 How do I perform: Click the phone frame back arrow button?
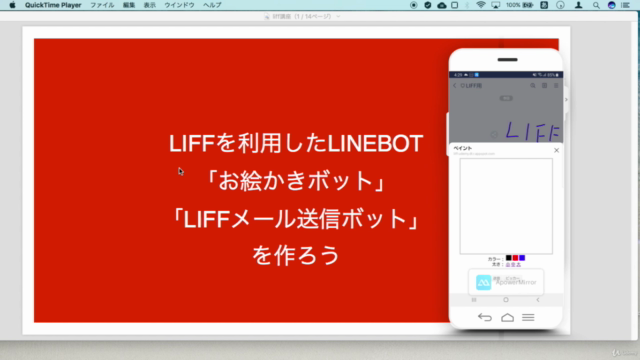tap(485, 317)
